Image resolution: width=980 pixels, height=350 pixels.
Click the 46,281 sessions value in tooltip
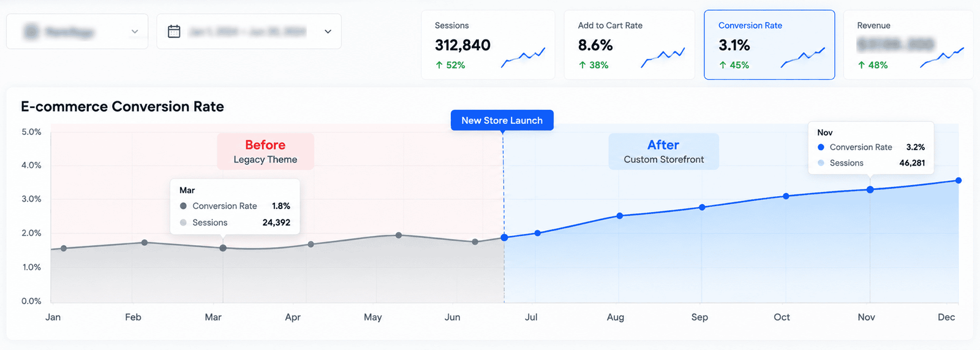912,163
